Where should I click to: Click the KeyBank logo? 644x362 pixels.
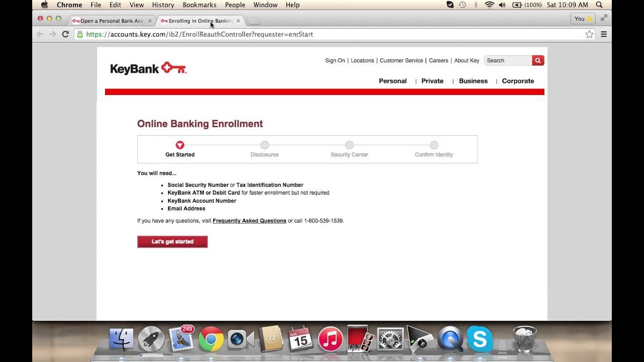[148, 68]
